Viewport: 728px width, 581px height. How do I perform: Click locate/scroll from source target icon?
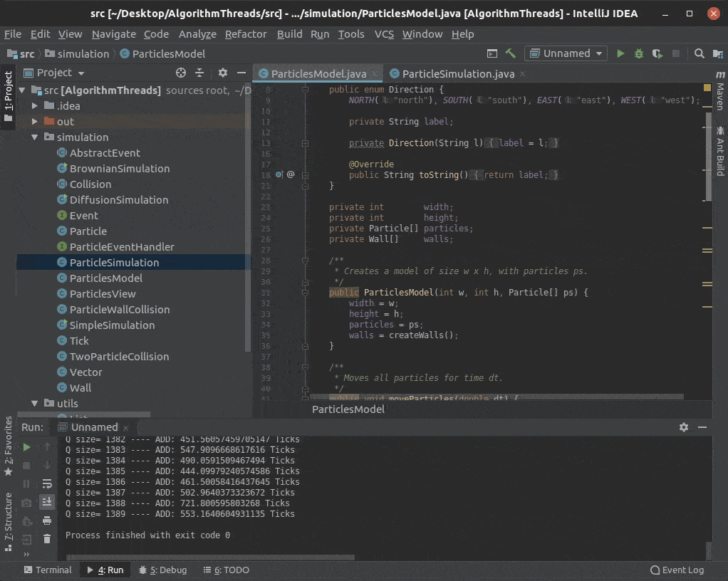point(181,73)
